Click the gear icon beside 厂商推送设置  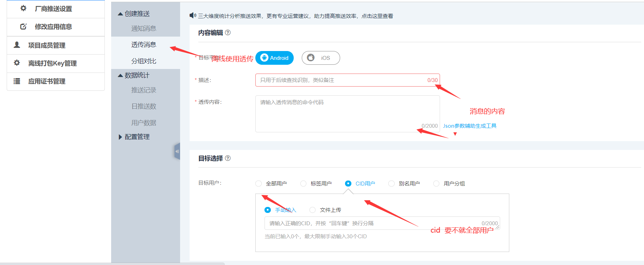pos(23,8)
